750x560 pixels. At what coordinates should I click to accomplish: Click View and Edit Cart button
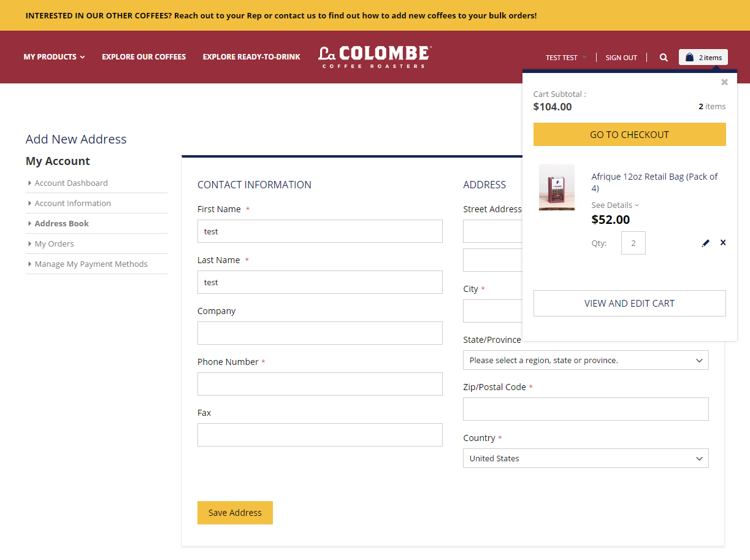629,304
